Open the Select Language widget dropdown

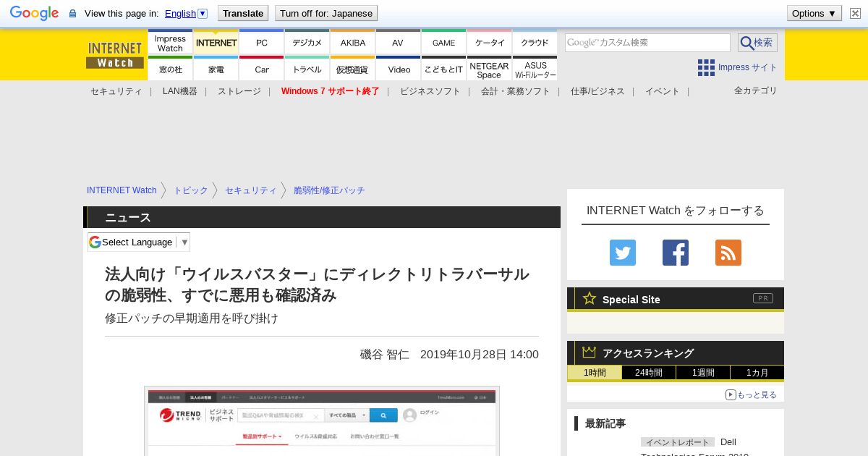pyautogui.click(x=139, y=242)
